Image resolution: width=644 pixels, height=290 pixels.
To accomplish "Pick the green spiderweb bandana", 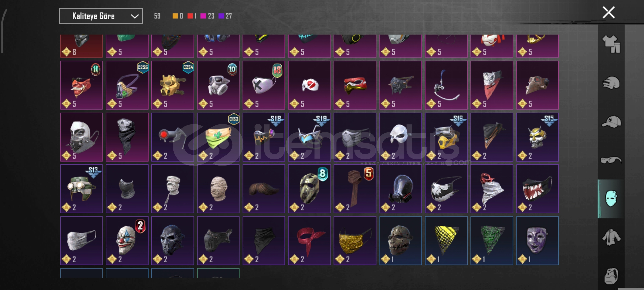I will point(492,241).
